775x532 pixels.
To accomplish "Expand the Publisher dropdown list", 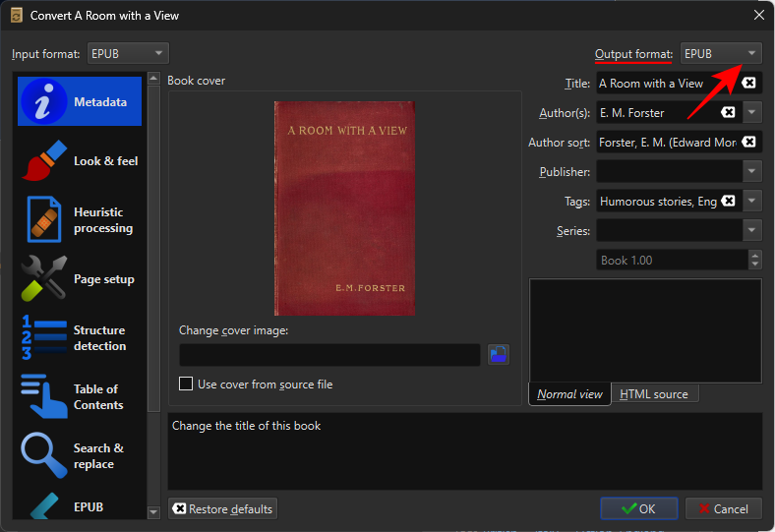I will (x=752, y=172).
